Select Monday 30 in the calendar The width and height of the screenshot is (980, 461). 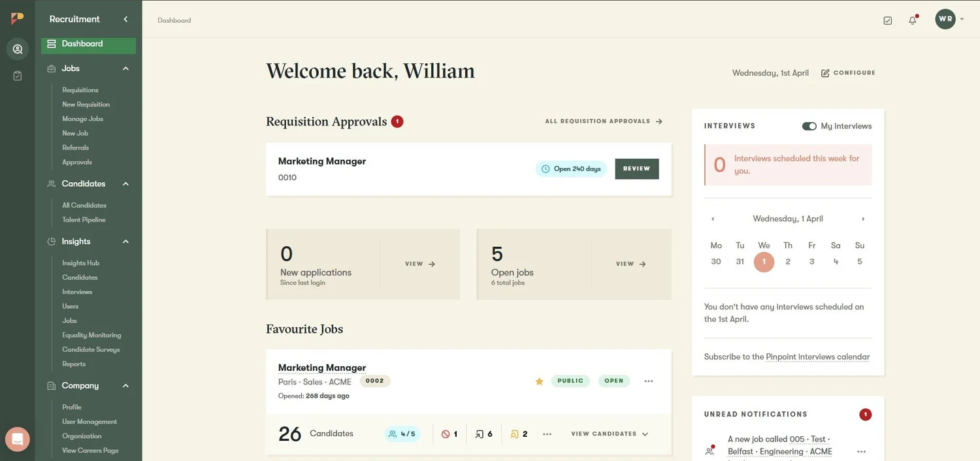(x=716, y=262)
